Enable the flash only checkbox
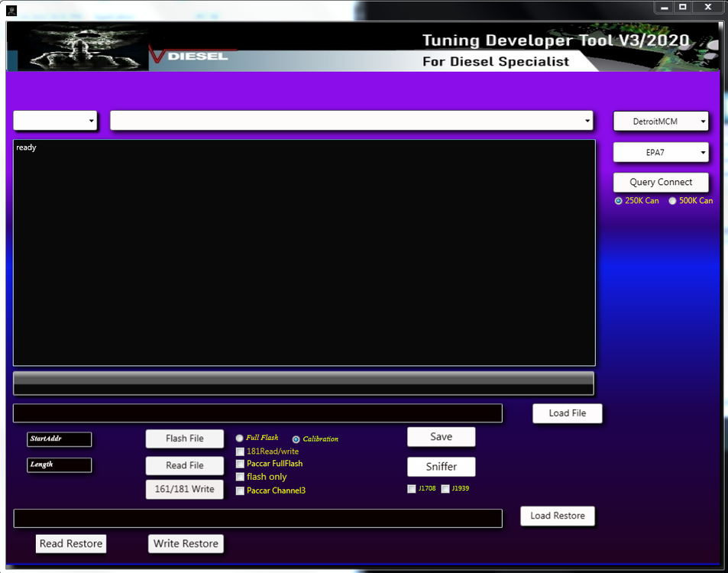 pyautogui.click(x=241, y=477)
